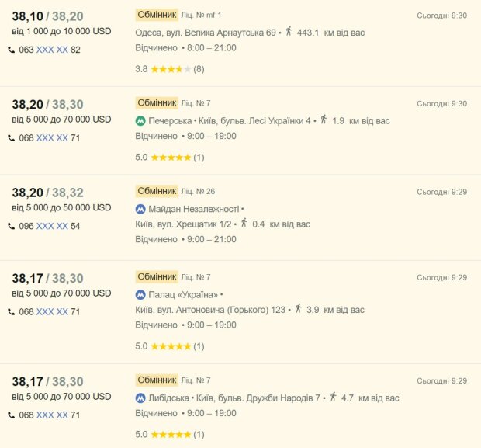Open the 5.0 star rating in Печерська listing
The height and width of the screenshot is (448, 481).
click(170, 158)
